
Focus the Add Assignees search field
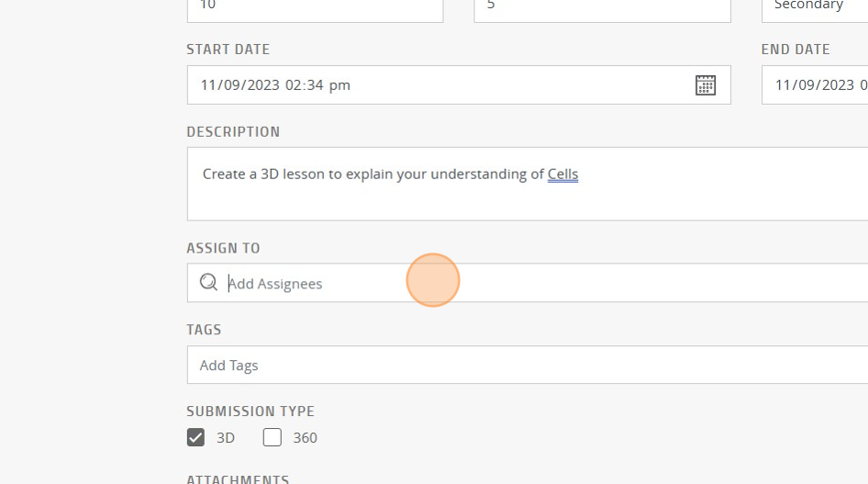coord(527,283)
